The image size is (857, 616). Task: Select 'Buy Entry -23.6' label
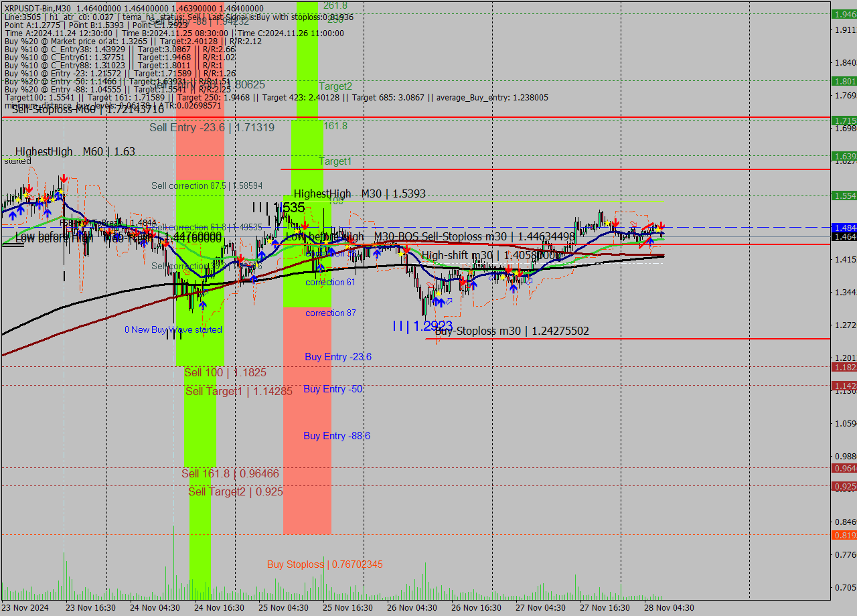tap(338, 357)
